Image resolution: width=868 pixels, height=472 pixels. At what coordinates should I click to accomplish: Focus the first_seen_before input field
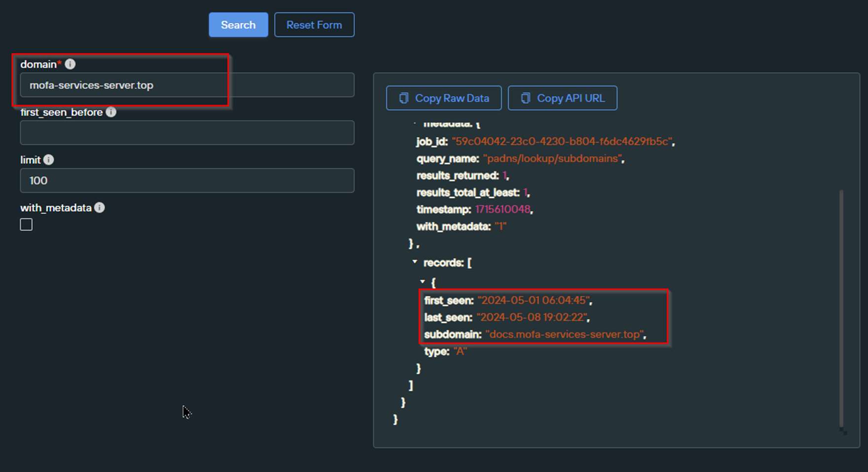(187, 133)
